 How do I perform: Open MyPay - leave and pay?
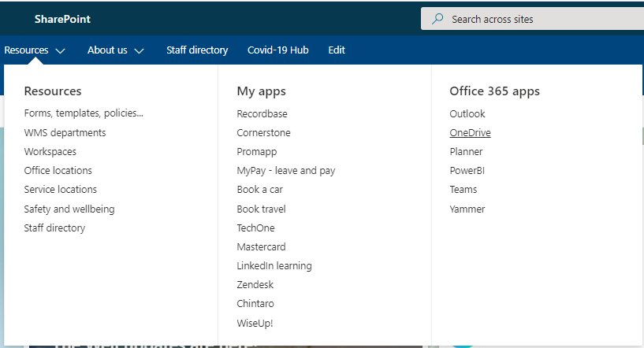(286, 171)
